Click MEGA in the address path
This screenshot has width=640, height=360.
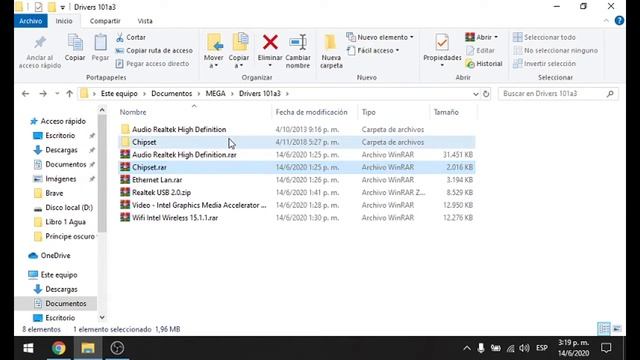pyautogui.click(x=216, y=93)
